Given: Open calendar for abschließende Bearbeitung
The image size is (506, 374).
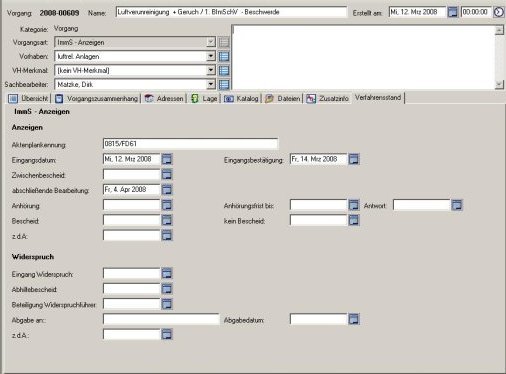Looking at the screenshot, I should point(167,190).
